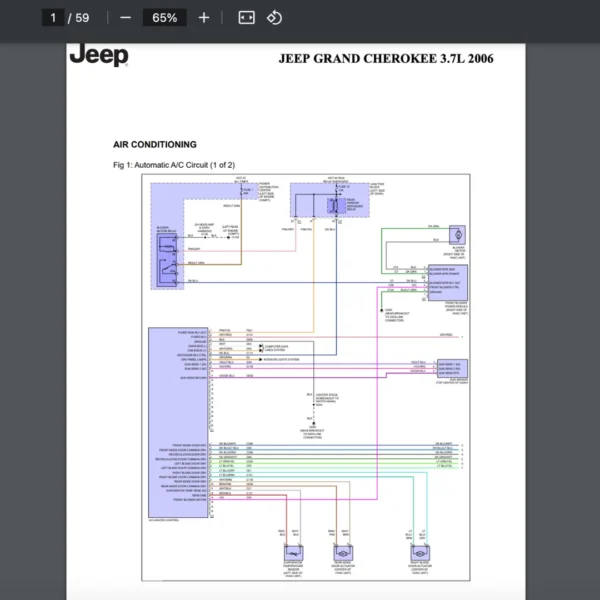
Task: Click the Fig 1 Automatic A/C Circuit caption
Action: click(174, 164)
